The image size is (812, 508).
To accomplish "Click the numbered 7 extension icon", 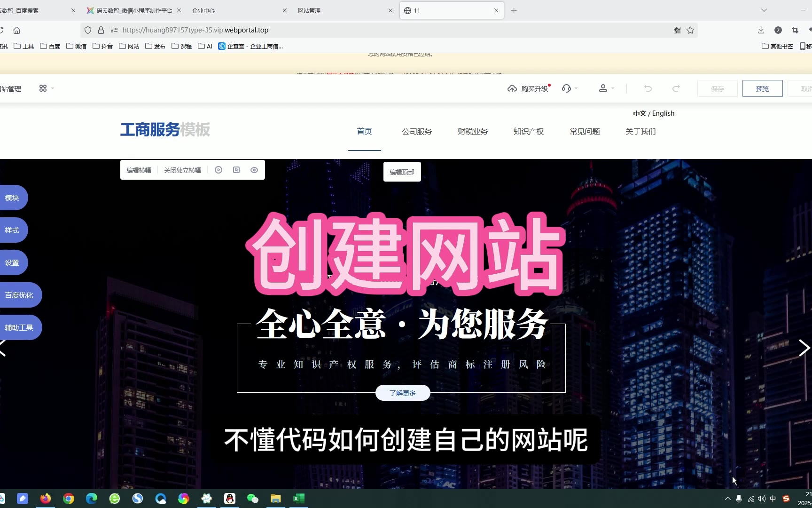I will pos(778,30).
